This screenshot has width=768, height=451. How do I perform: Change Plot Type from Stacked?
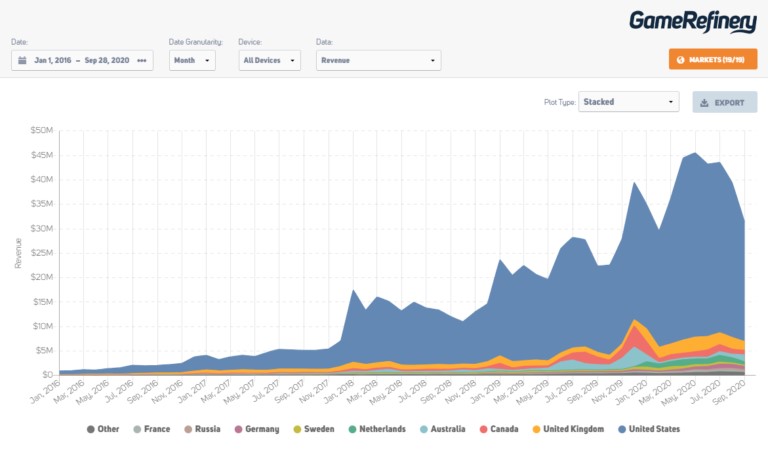pos(628,102)
